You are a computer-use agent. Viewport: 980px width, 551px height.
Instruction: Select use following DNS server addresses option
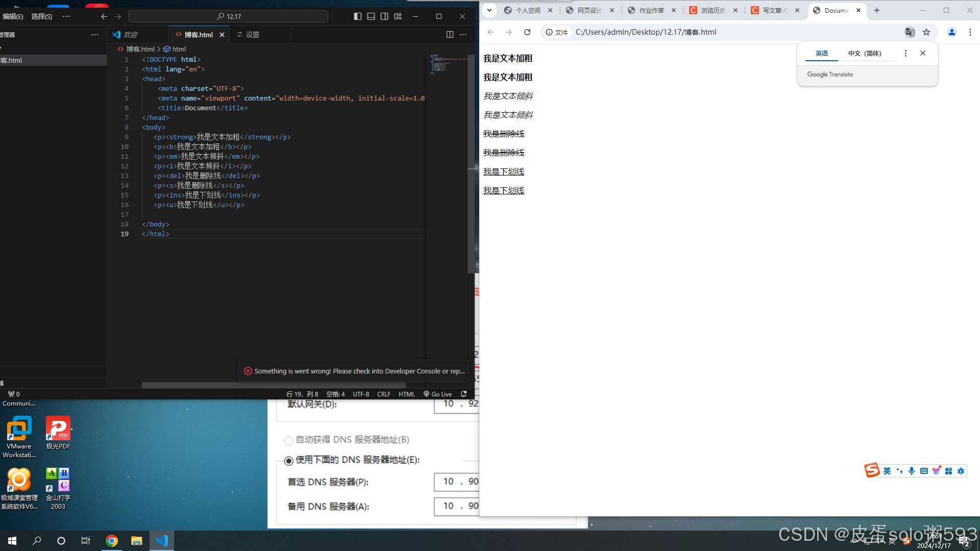click(x=289, y=460)
